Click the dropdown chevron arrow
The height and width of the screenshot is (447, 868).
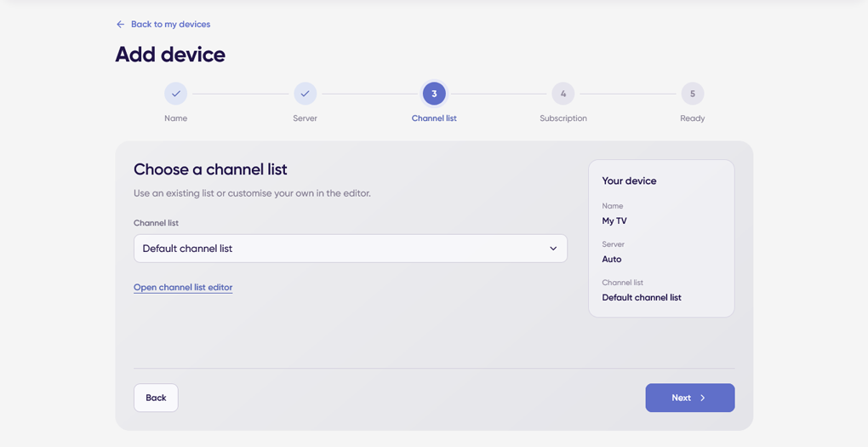(553, 248)
